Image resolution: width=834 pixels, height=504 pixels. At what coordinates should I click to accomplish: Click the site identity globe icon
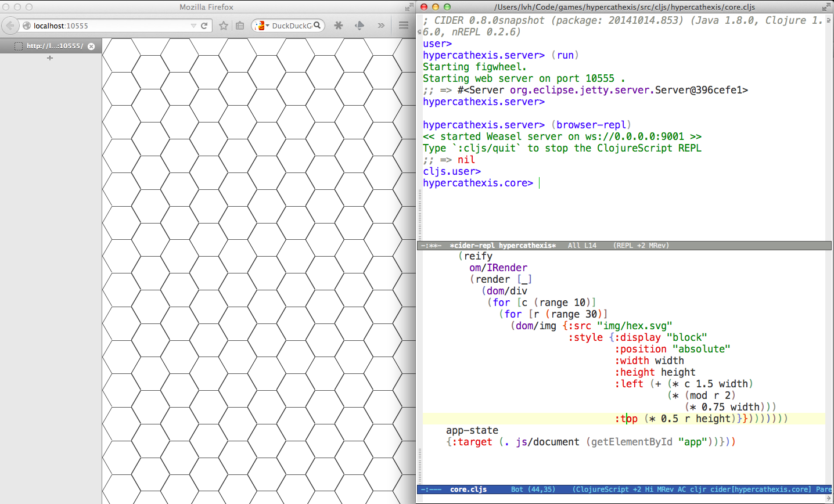point(27,26)
